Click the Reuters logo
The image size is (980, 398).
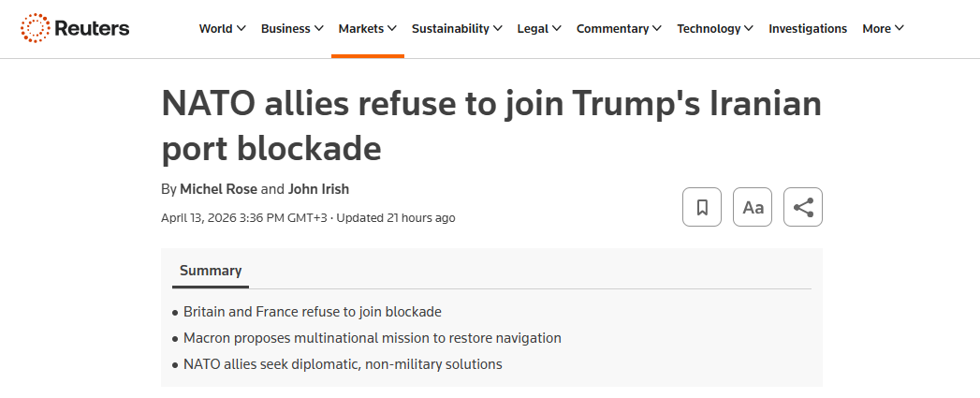(x=76, y=28)
